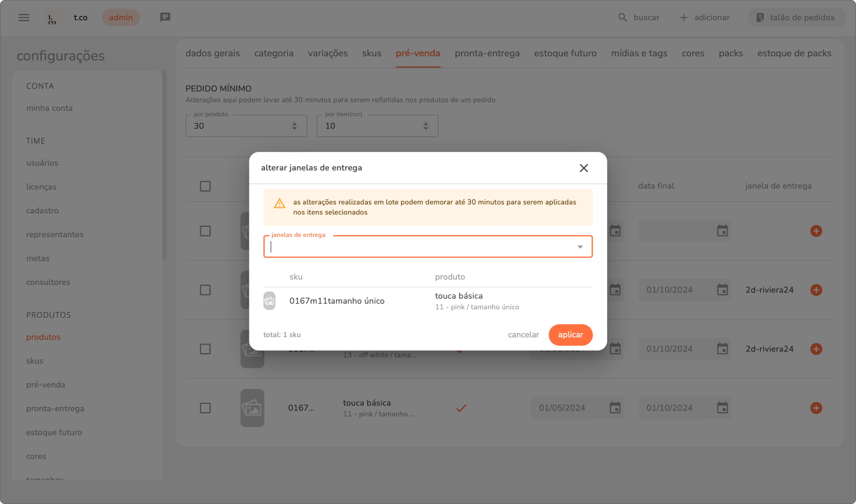Adjust the por produto stepper arrows
The image size is (856, 504).
pos(294,126)
